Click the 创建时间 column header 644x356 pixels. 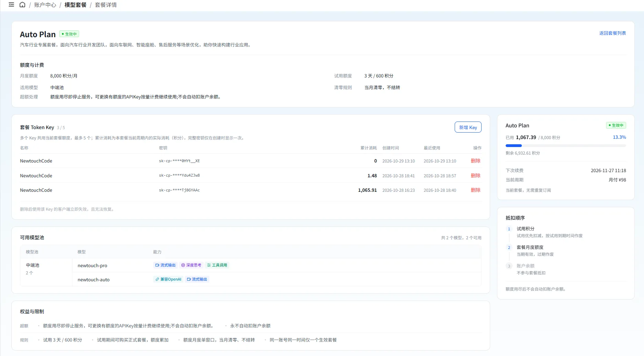tap(391, 148)
